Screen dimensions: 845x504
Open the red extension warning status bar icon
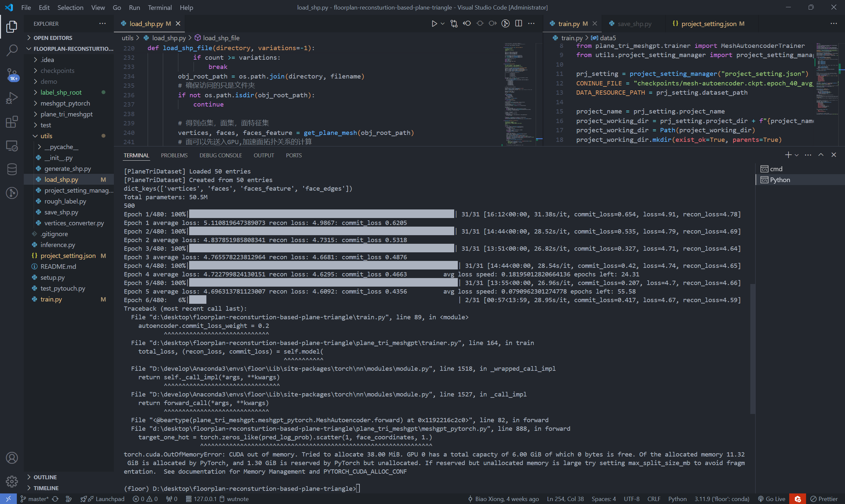point(797,499)
